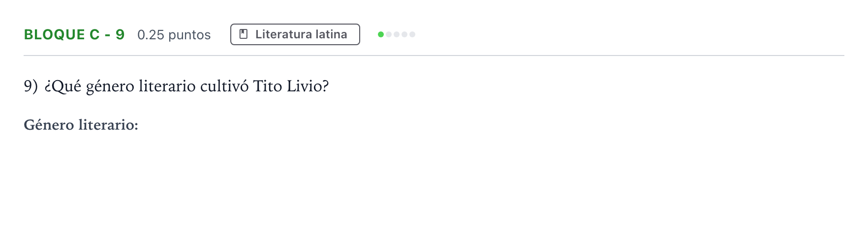This screenshot has width=868, height=225.
Task: Click the BLOQUE C - 9 heading
Action: (x=74, y=34)
